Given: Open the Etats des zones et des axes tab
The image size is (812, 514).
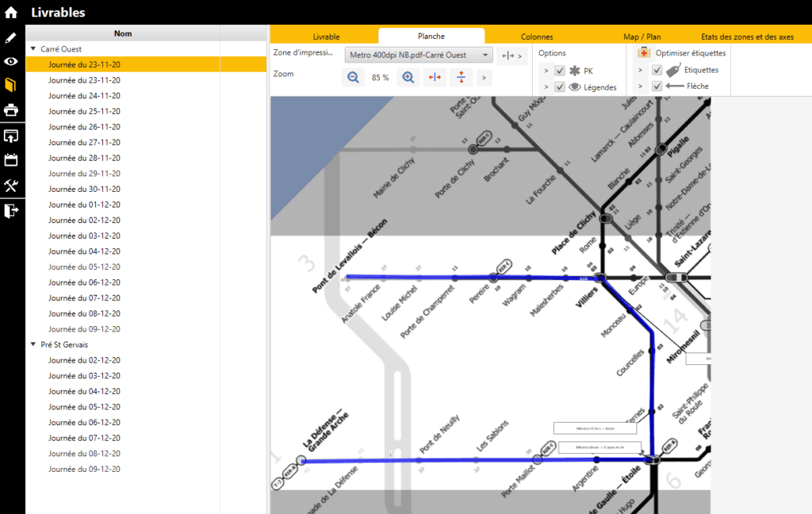Looking at the screenshot, I should coord(747,36).
